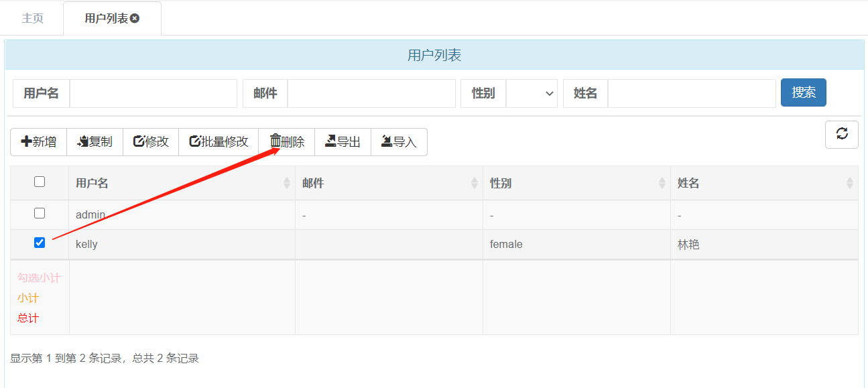Switch to the 主页 tab
The image size is (868, 388).
coord(32,18)
